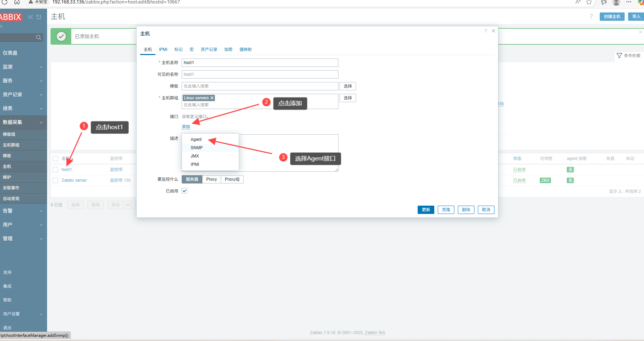The image size is (644, 341).
Task: Switch to the IPMI tab in dialog
Action: (163, 50)
